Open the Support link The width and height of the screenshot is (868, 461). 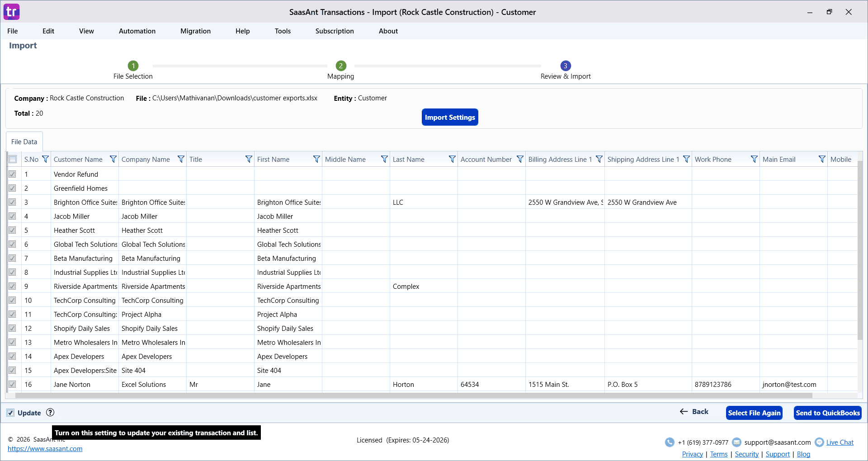pos(778,454)
